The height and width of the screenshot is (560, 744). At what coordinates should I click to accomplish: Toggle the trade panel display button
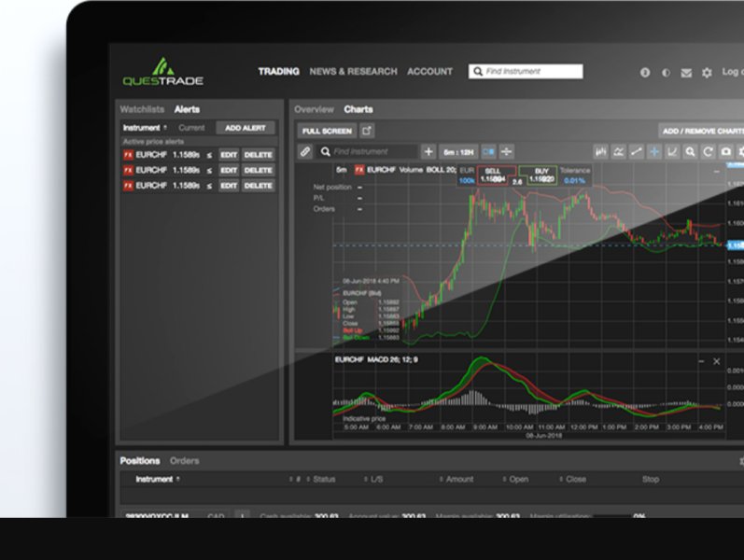click(x=488, y=152)
